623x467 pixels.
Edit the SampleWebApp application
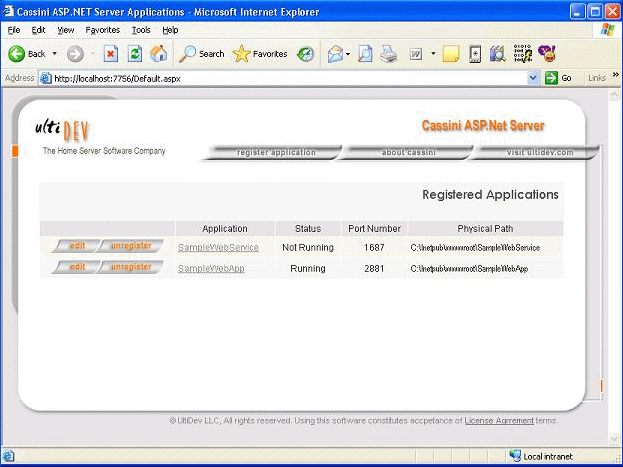tap(76, 267)
